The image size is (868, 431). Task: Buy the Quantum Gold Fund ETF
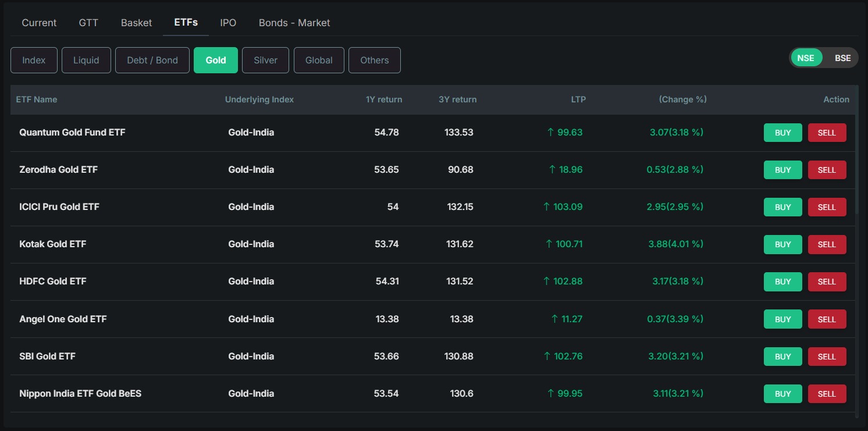(782, 133)
